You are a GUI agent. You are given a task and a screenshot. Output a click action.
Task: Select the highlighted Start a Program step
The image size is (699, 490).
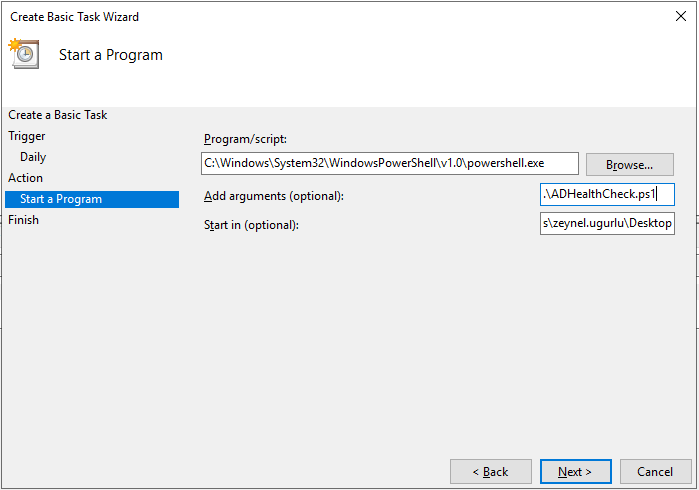[92, 199]
